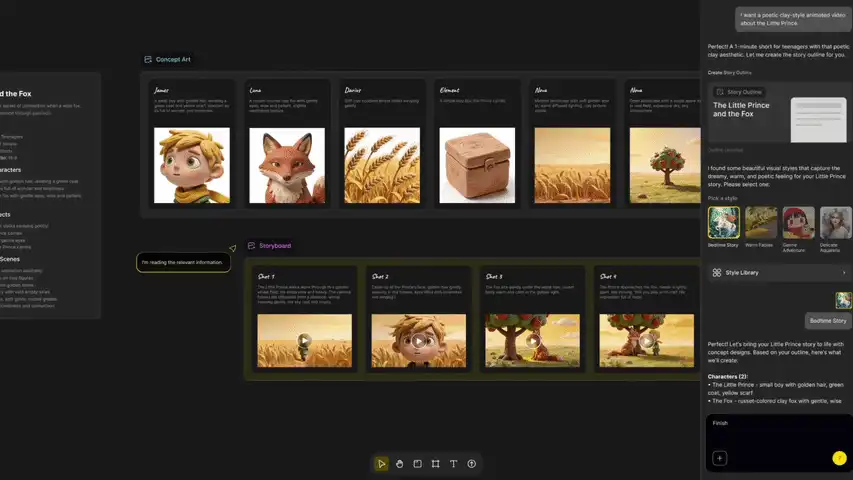Select the frame tool in bottom toolbar
This screenshot has width=853, height=480.
coord(435,464)
